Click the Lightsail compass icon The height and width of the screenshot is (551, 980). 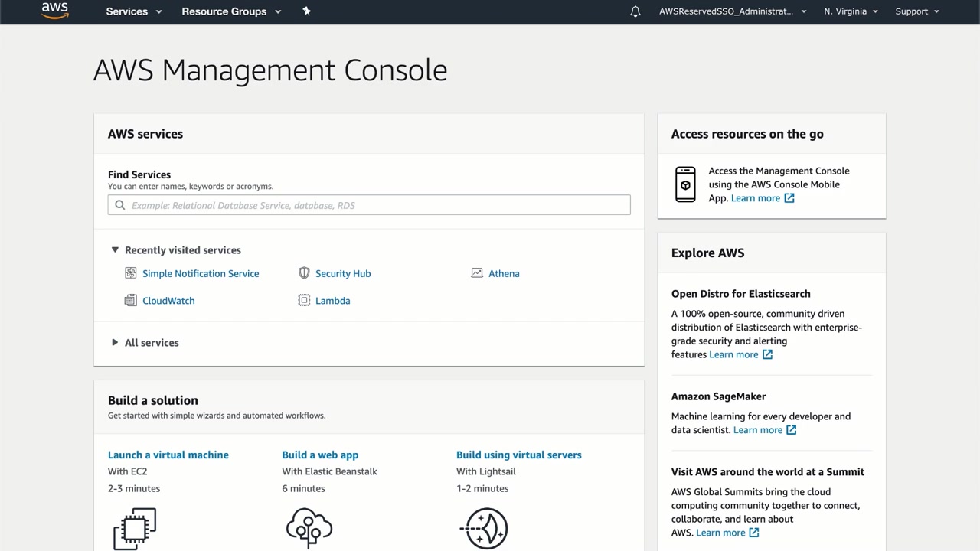tap(484, 528)
